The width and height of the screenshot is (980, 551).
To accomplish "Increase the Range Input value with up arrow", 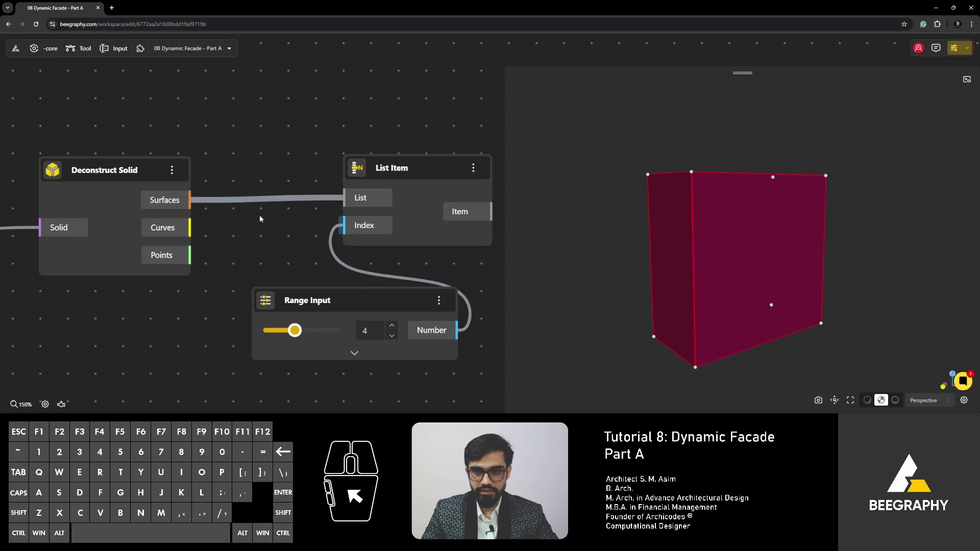I will click(x=391, y=325).
